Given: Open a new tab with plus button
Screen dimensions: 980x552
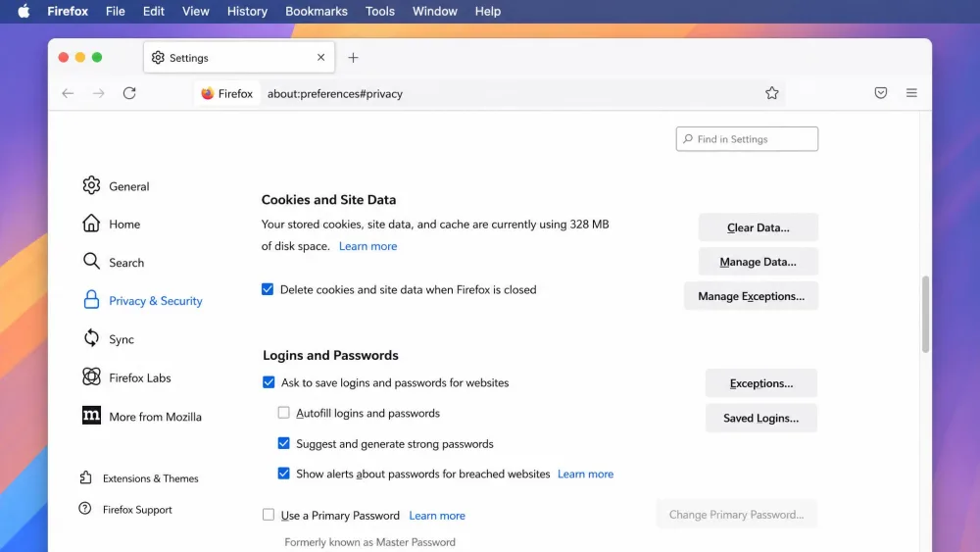Looking at the screenshot, I should (x=353, y=58).
